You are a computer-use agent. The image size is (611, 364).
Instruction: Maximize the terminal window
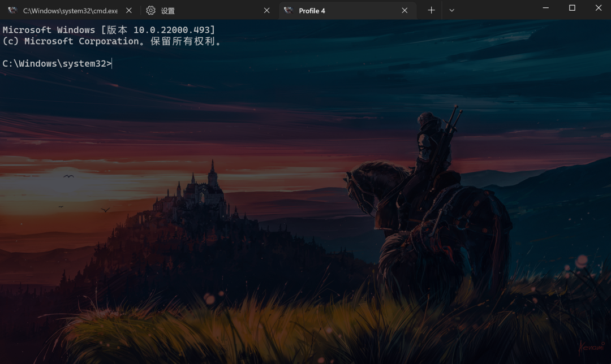[x=572, y=8]
